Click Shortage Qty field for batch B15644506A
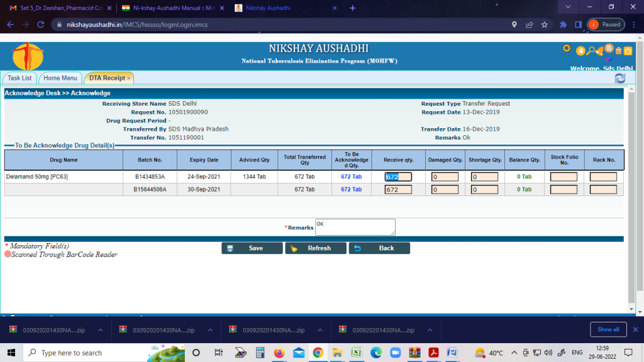Image resolution: width=644 pixels, height=362 pixels. click(485, 190)
